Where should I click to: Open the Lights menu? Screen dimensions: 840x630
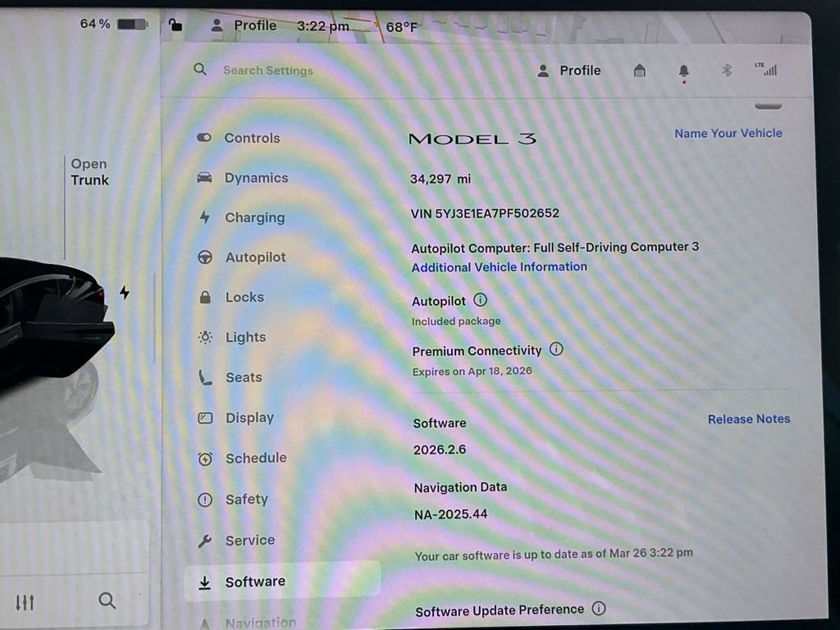coord(232,337)
